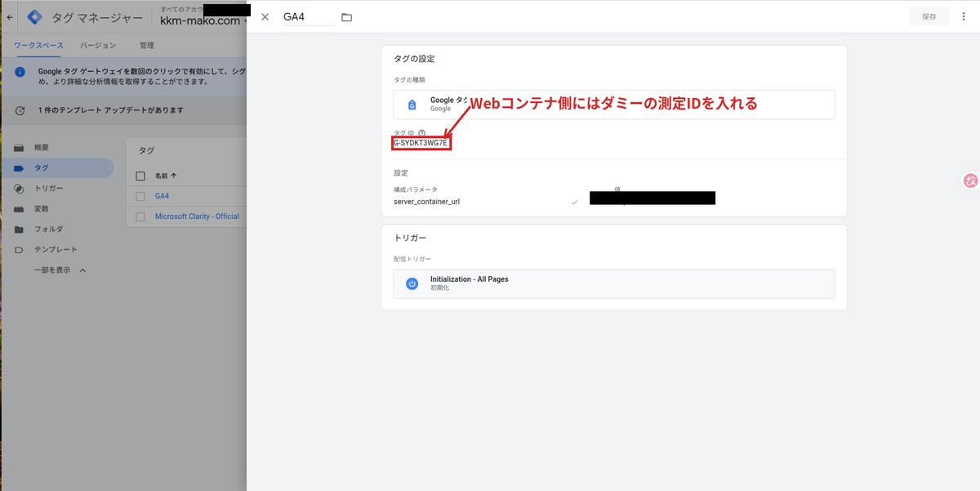Click the Tag Manager logo icon

click(35, 16)
